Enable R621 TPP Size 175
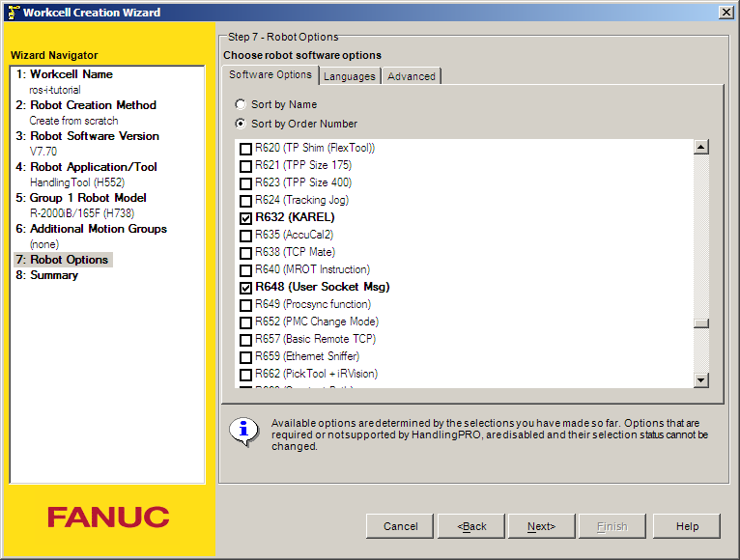The width and height of the screenshot is (740, 560). (246, 166)
